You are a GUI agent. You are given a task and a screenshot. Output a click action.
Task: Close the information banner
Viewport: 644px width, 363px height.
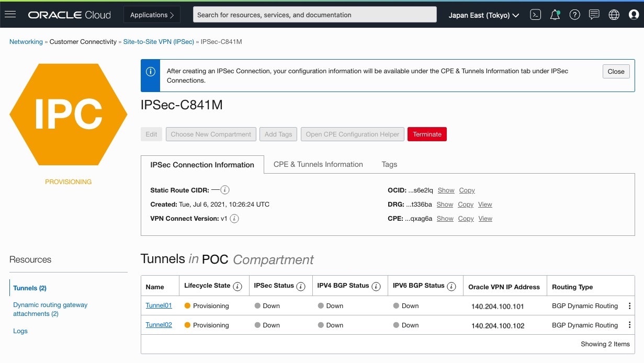pos(616,72)
